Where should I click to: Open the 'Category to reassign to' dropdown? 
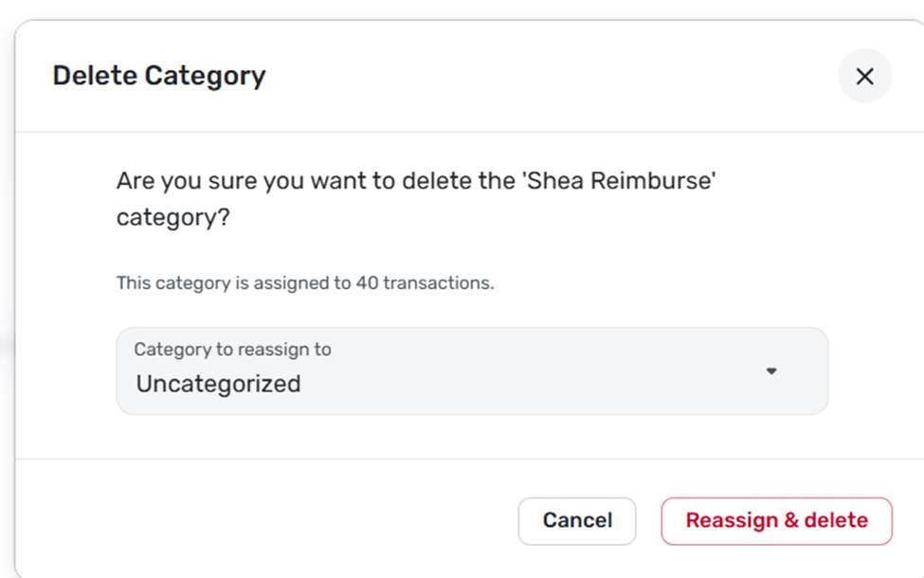coord(471,371)
